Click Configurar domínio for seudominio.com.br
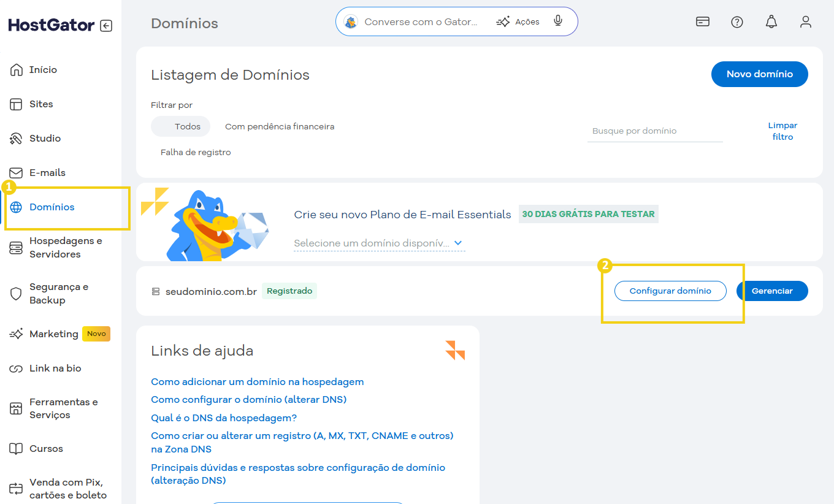This screenshot has width=834, height=504. [670, 291]
